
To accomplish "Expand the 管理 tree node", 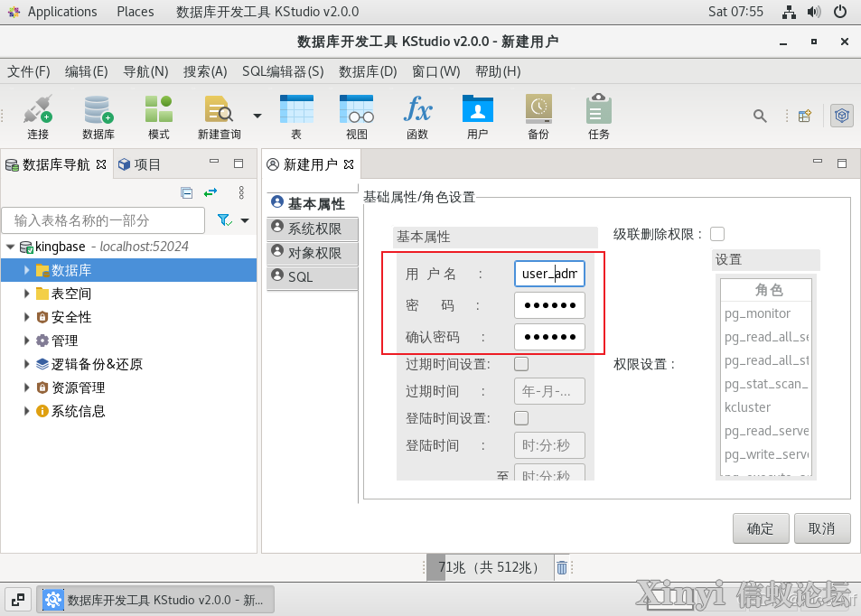I will tap(26, 341).
